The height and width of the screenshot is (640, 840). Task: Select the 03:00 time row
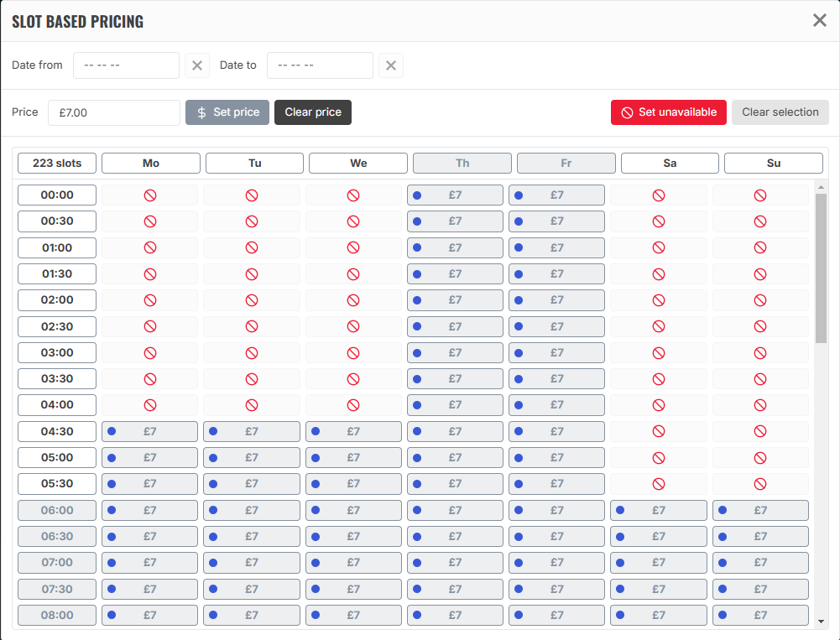57,353
